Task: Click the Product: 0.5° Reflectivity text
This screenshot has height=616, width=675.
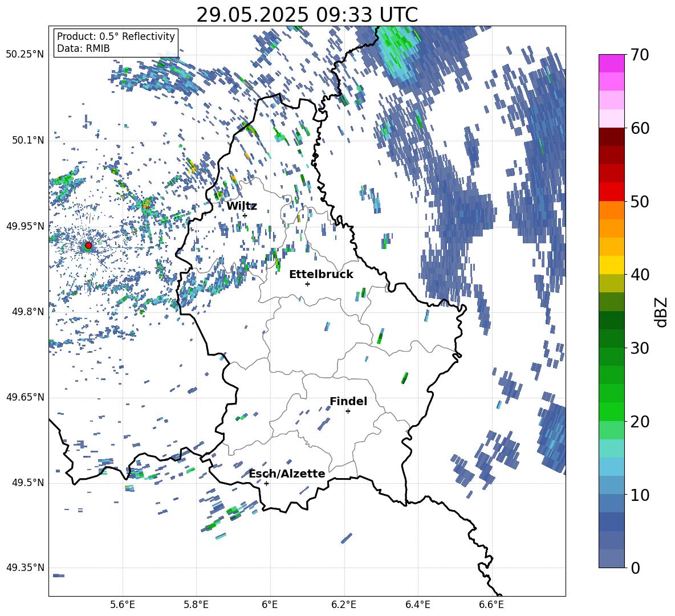Action: (x=116, y=36)
